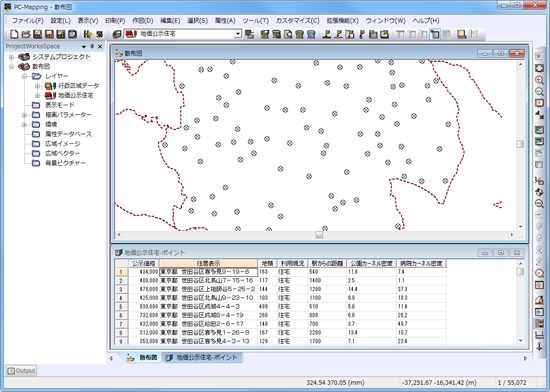Toggle the highlighted button near right toolbar bottom
The image size is (550, 392).
539,323
